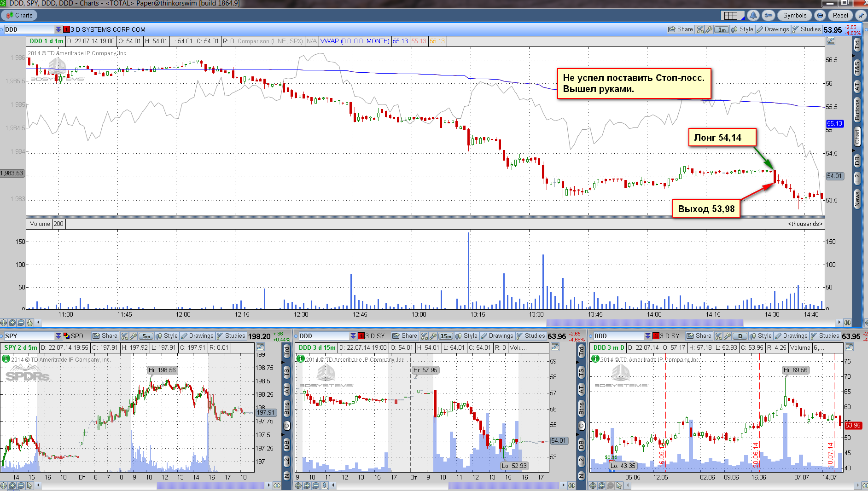This screenshot has height=491, width=868.
Task: Click the main chart crosshair pan icon
Action: pos(4,323)
